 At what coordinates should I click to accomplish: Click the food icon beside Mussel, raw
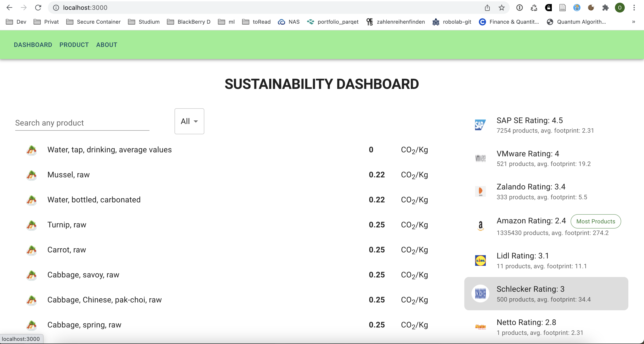pos(32,175)
